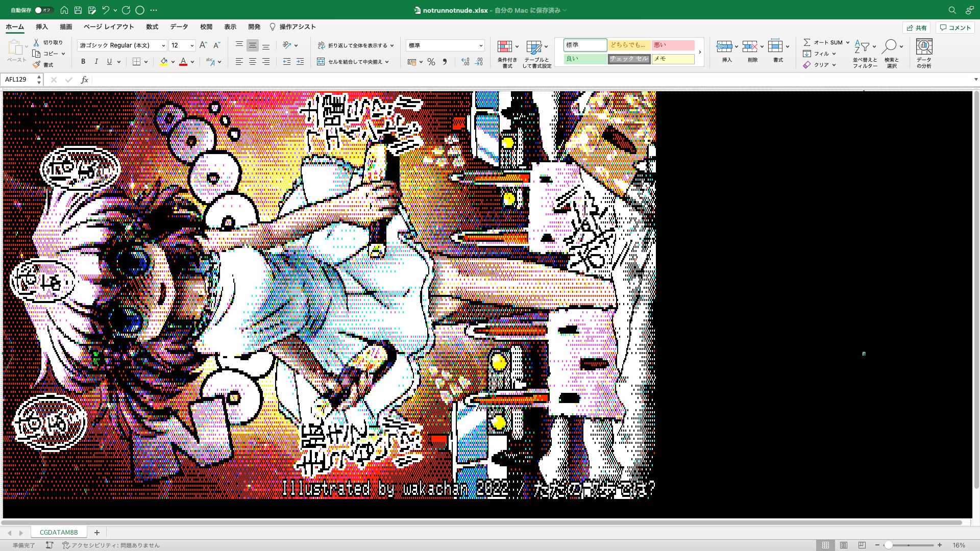
Task: Expand the cell styles gallery arrow
Action: 700,52
